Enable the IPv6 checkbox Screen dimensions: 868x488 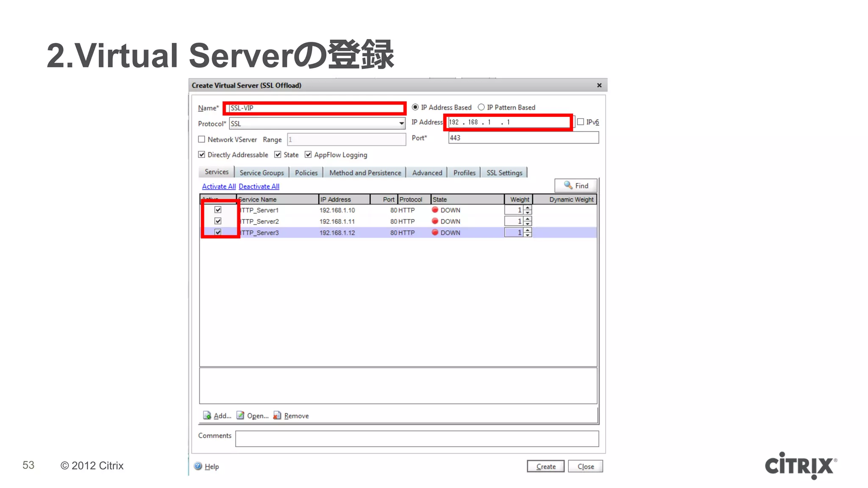pyautogui.click(x=581, y=122)
